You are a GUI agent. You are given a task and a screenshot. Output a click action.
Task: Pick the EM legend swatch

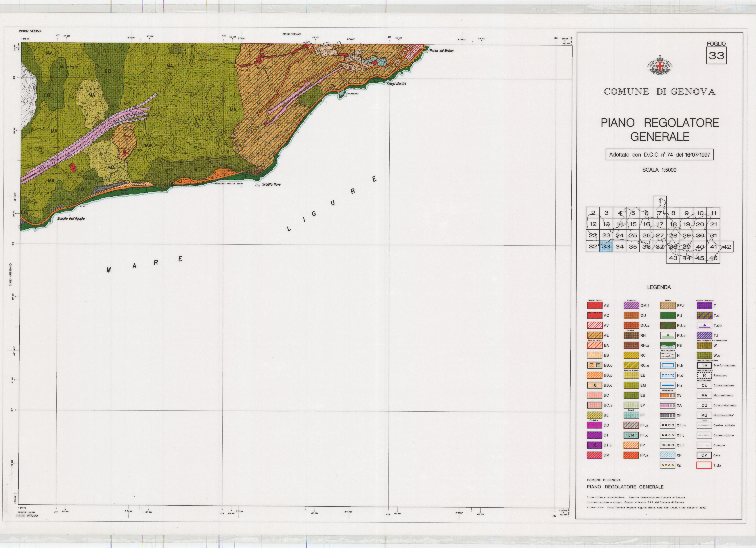tap(631, 385)
